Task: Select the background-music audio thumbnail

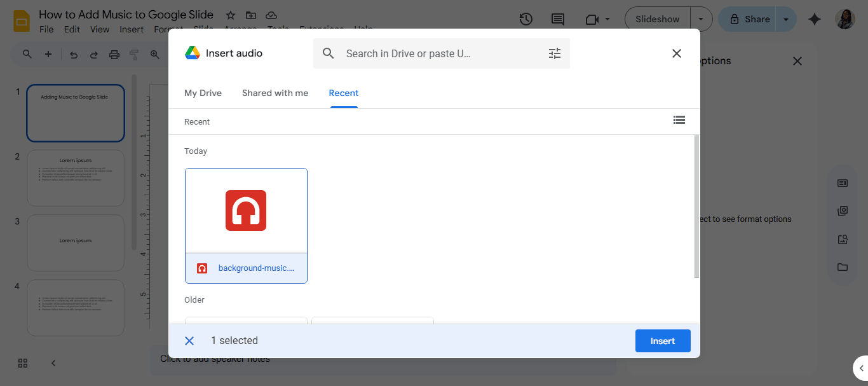Action: [x=246, y=210]
